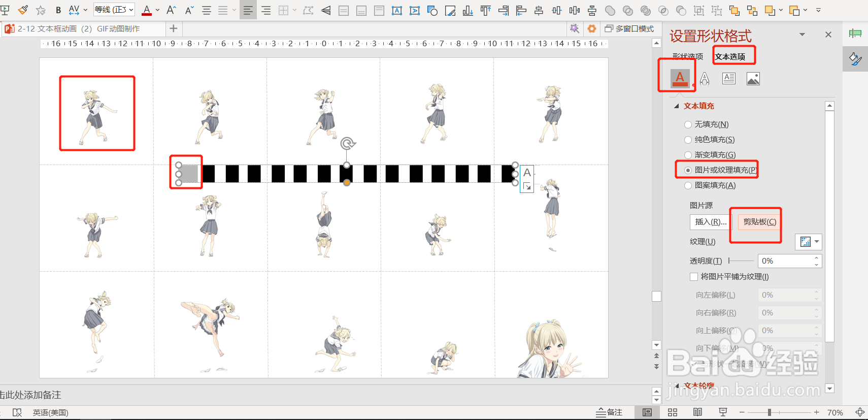Click fit slide to window icon
Image resolution: width=868 pixels, height=420 pixels.
[860, 412]
